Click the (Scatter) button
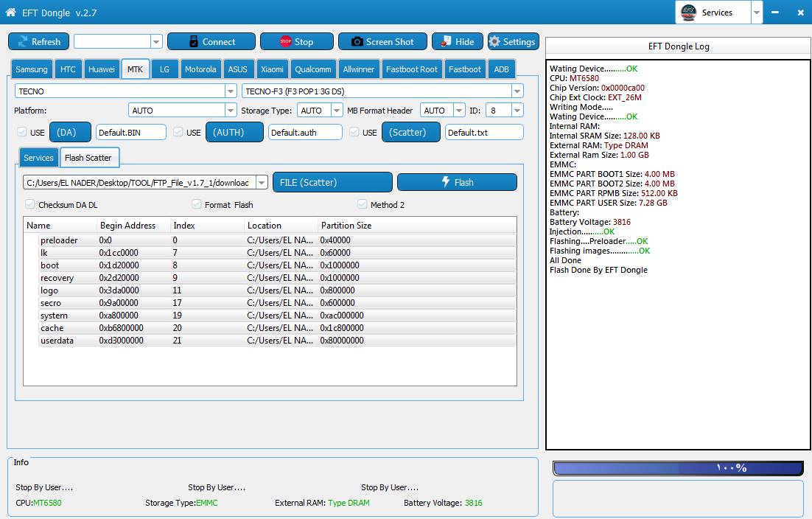This screenshot has height=519, width=812. click(411, 132)
